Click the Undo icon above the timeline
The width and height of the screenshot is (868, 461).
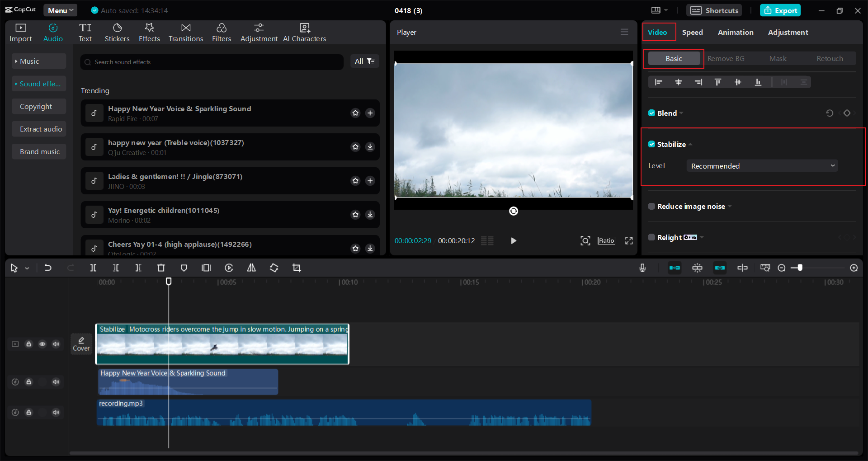[x=48, y=268]
